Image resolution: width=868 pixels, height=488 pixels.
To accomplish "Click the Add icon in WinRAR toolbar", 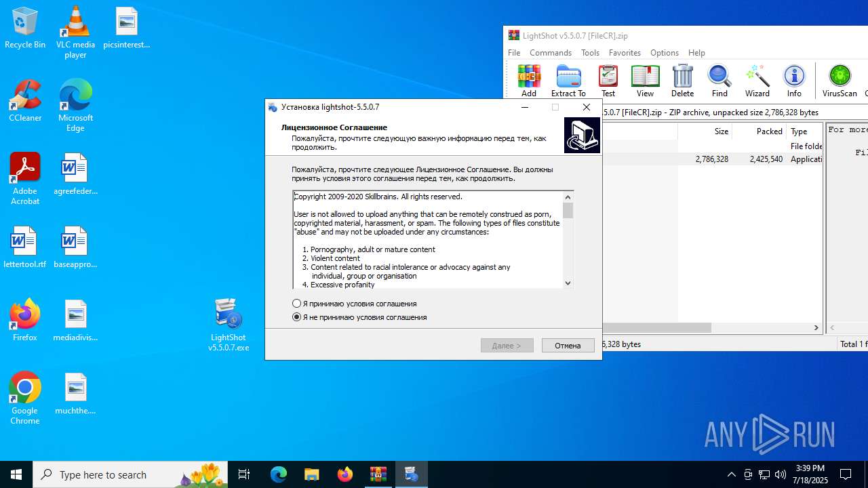I will (x=529, y=81).
